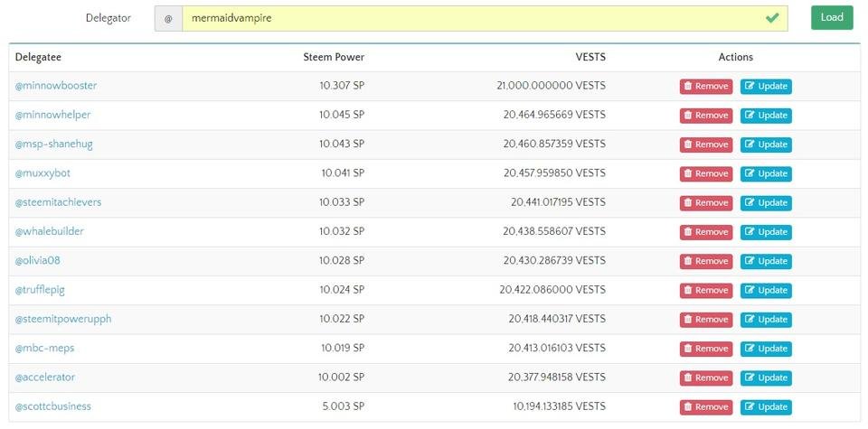Select the 20,457.959850 VESTS value
Image resolution: width=868 pixels, height=429 pixels.
(554, 173)
